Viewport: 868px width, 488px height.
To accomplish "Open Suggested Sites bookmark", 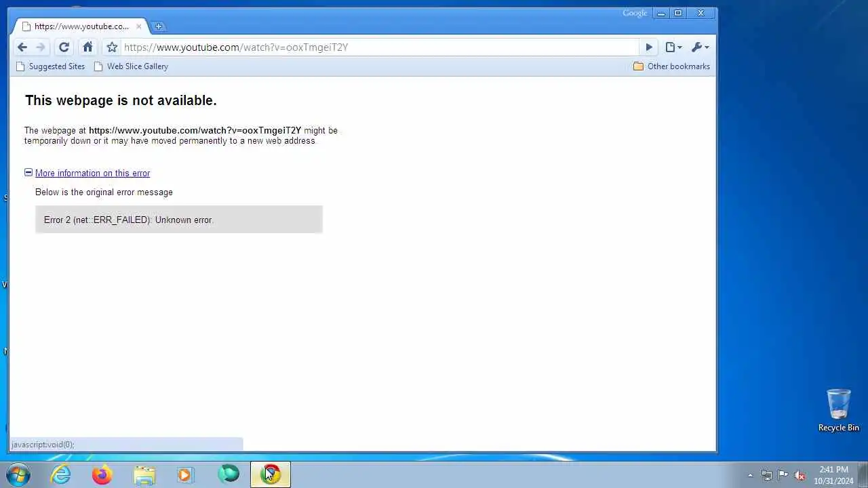I will 50,66.
